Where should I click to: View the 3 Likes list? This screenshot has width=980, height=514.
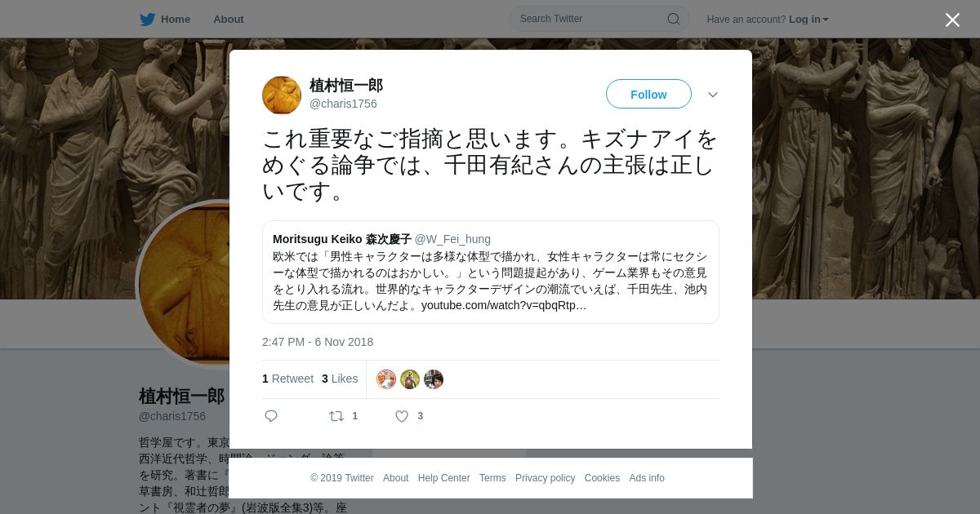tap(340, 379)
